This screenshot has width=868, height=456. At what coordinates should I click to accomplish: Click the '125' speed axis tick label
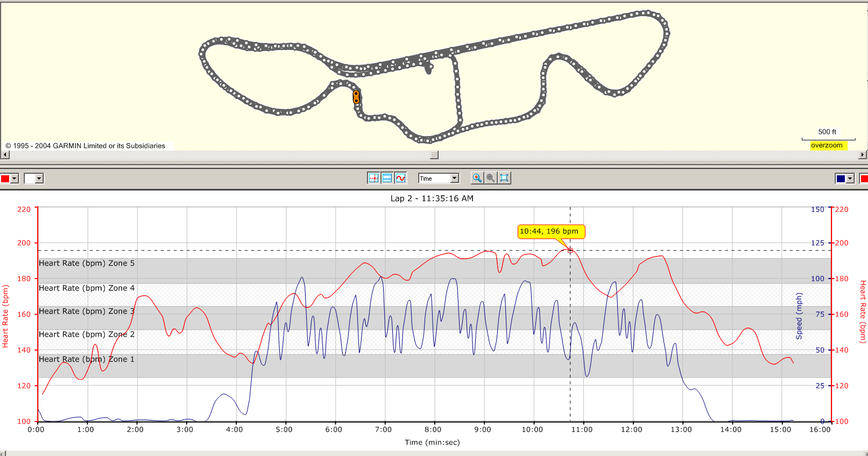[817, 243]
